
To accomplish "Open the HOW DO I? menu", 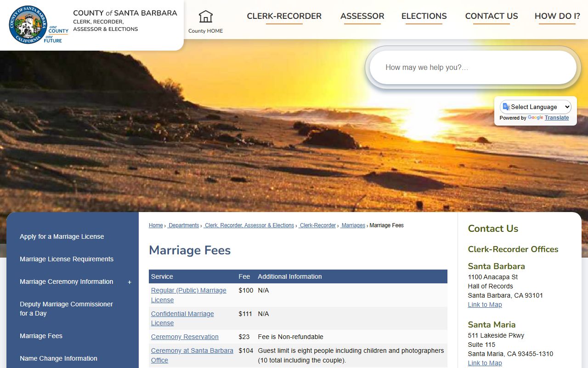I will (557, 16).
